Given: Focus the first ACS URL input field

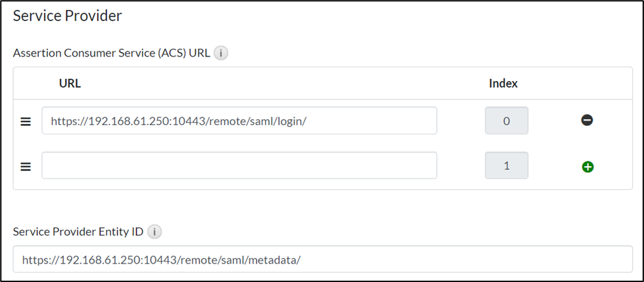Looking at the screenshot, I should click(x=239, y=121).
